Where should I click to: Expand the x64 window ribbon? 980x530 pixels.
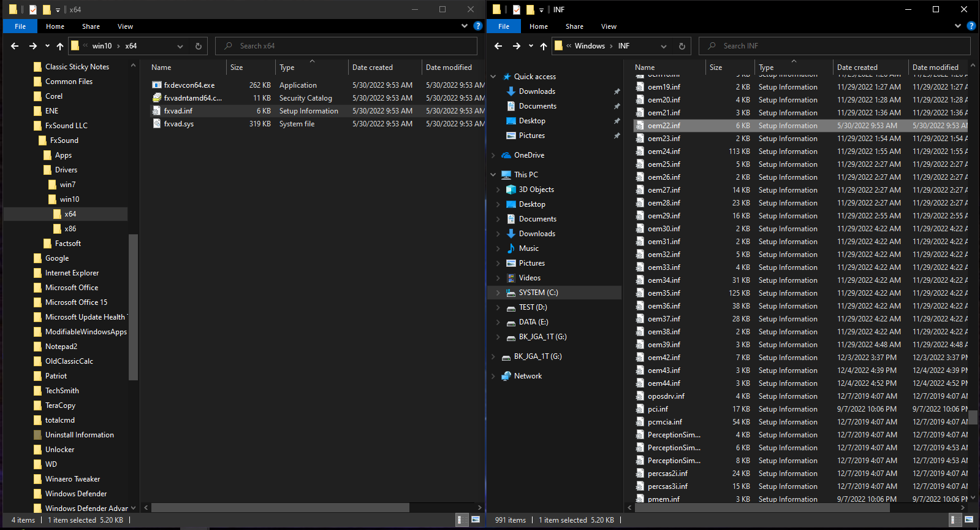point(465,26)
